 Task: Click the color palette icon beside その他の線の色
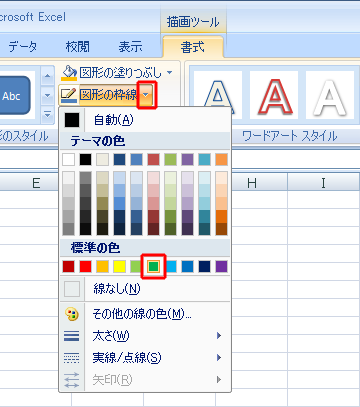pyautogui.click(x=72, y=314)
